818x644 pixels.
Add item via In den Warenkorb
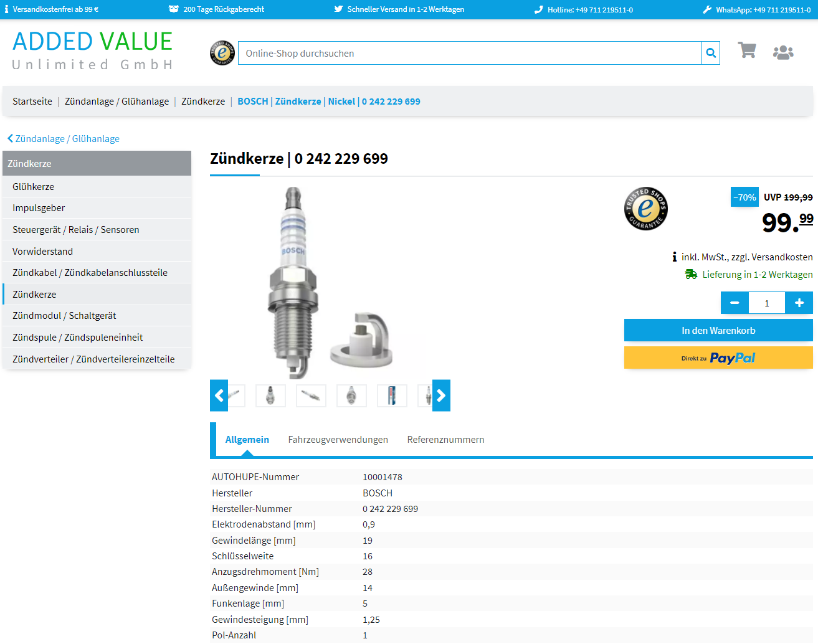pos(718,330)
